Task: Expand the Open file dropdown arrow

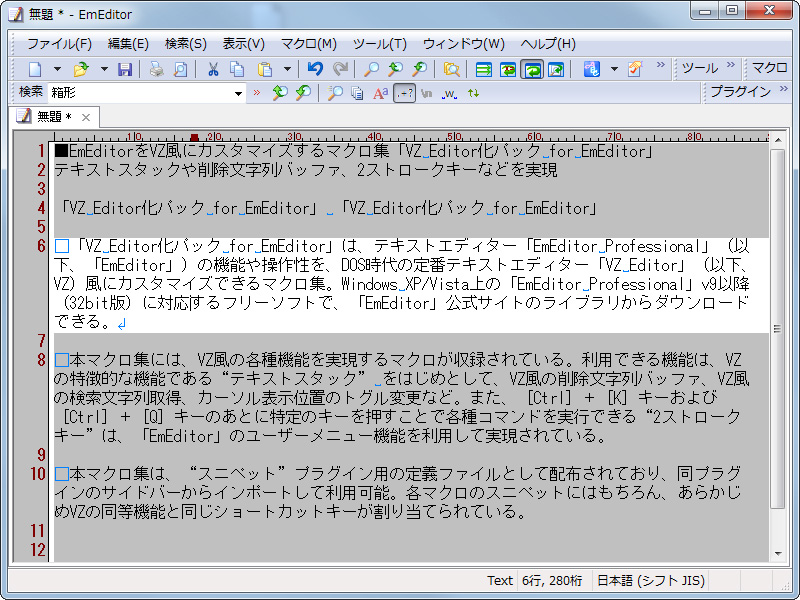Action: 104,69
